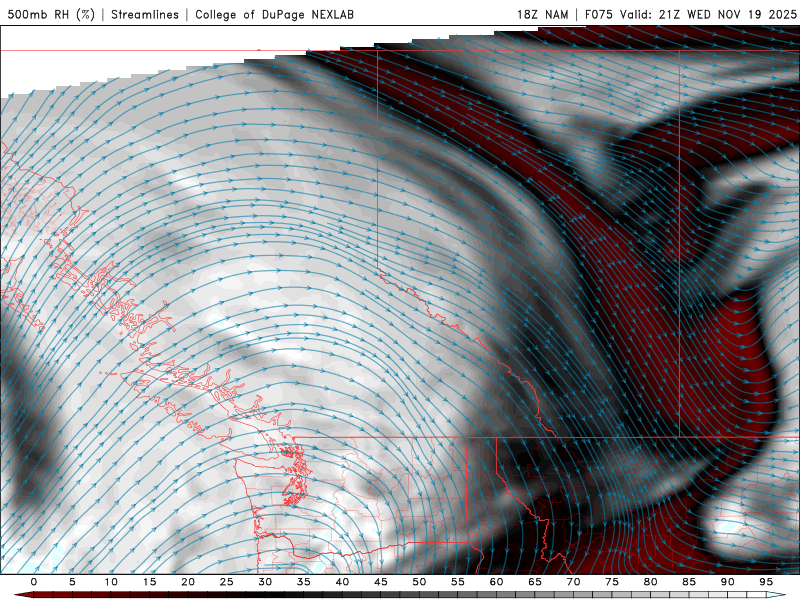Image resolution: width=800 pixels, height=600 pixels.
Task: Click the colorbar label "25"
Action: (x=227, y=582)
